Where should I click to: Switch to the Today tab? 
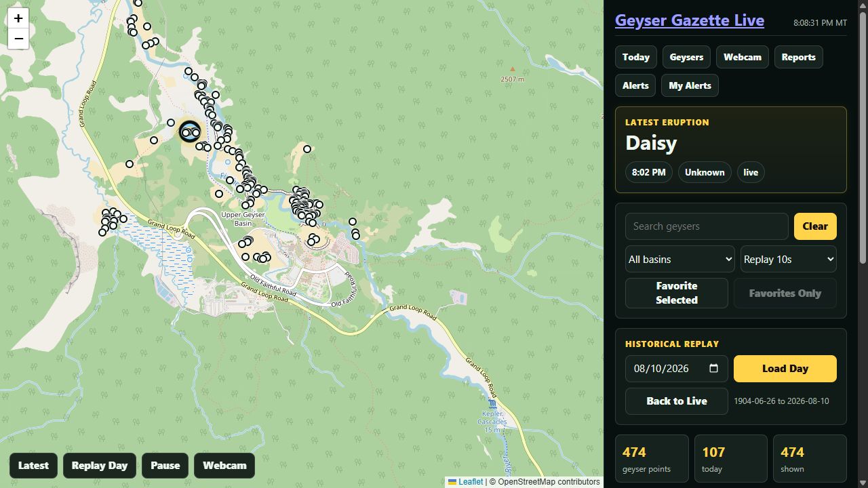click(636, 57)
